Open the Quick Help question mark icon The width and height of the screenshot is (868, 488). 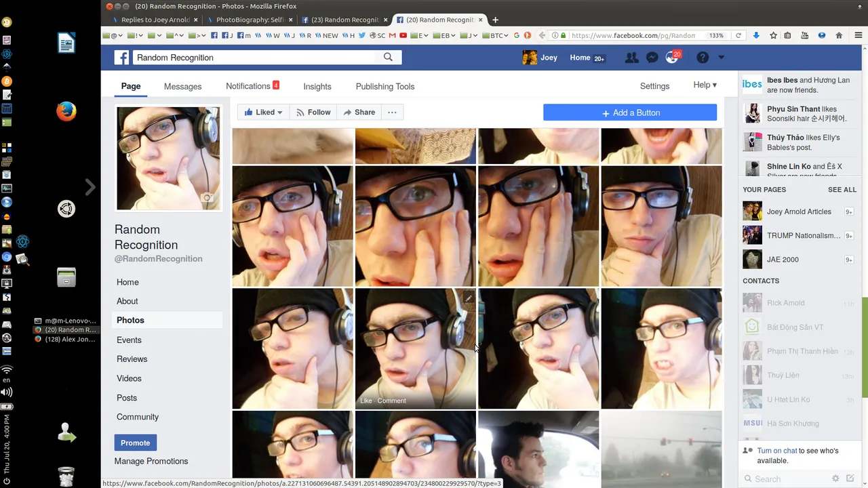(x=703, y=58)
